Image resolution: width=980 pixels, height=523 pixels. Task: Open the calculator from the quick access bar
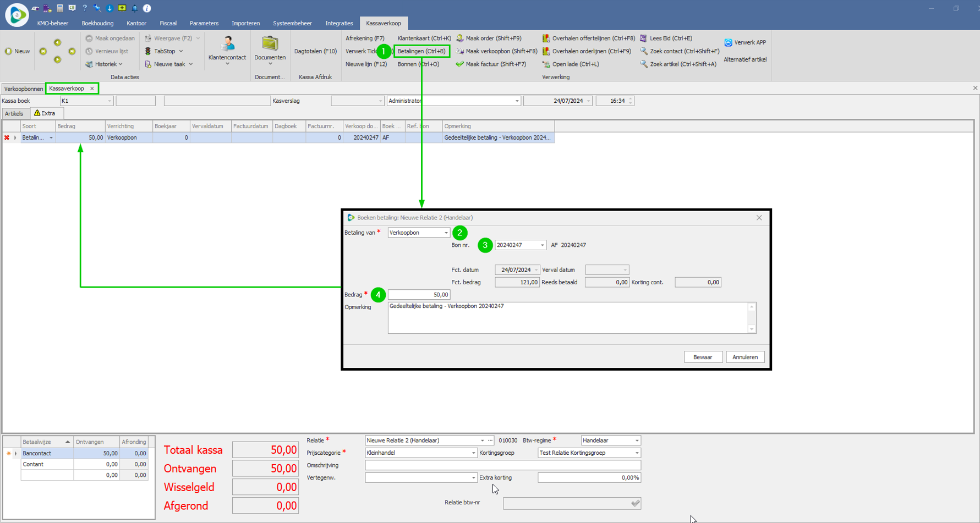60,8
